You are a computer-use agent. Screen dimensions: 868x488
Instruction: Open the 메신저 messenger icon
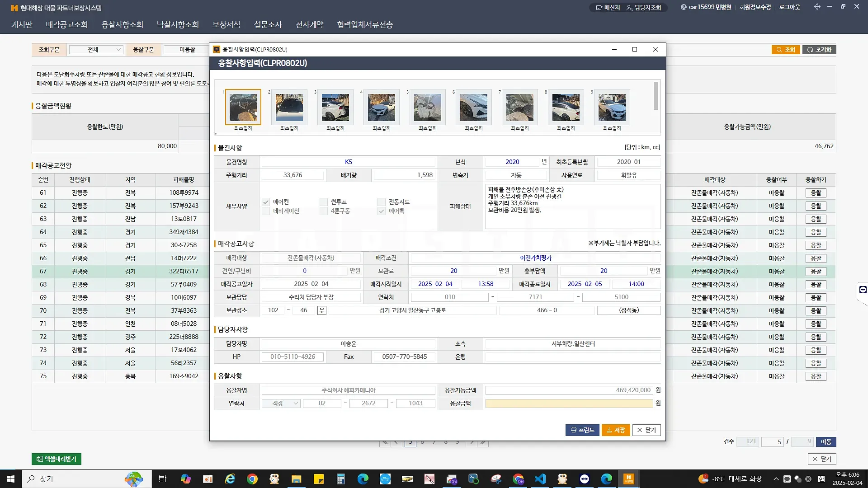pos(608,8)
